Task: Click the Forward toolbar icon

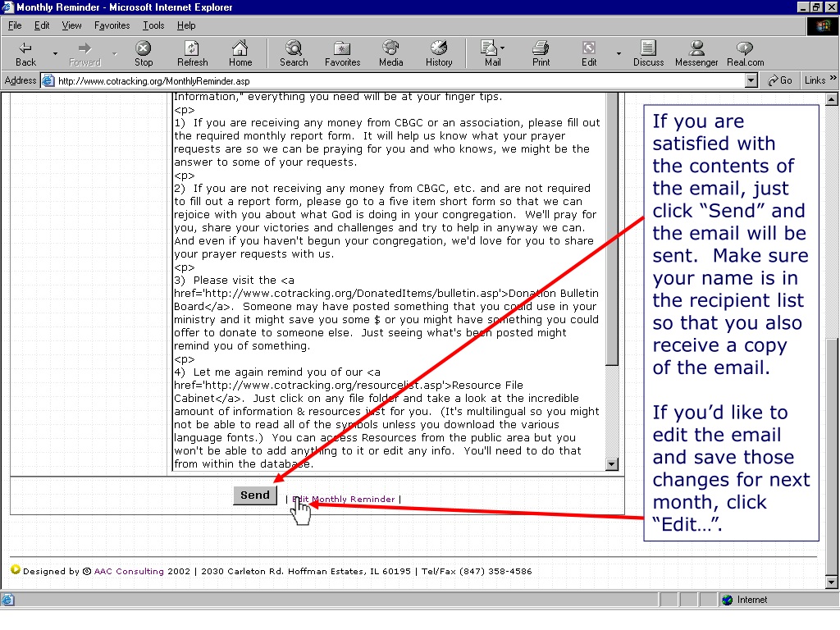Action: 84,53
